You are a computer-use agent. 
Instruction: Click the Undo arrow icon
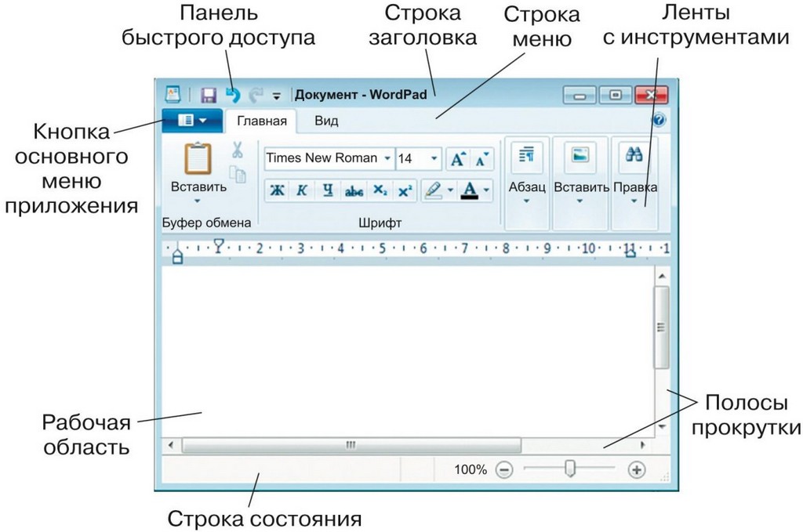coord(233,96)
